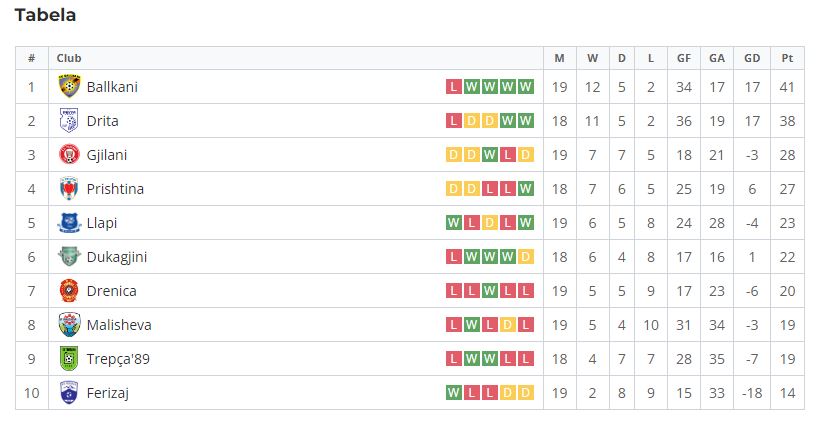Click the Drita club crest icon

pos(70,120)
